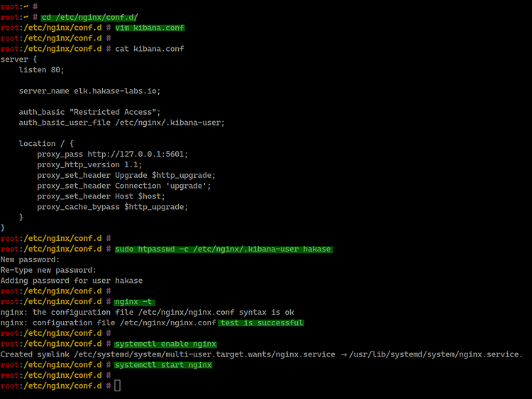
Task: Click the auth_basic "Restricted Access" line
Action: coord(89,112)
